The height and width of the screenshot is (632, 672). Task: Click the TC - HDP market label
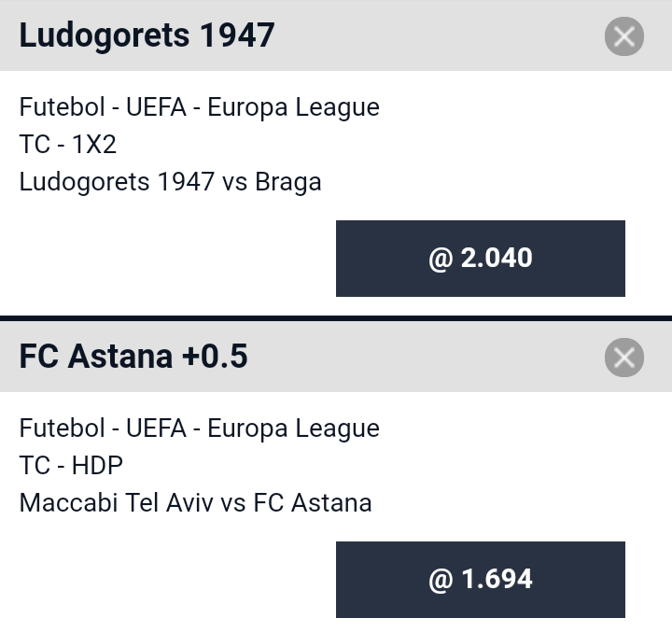point(71,465)
